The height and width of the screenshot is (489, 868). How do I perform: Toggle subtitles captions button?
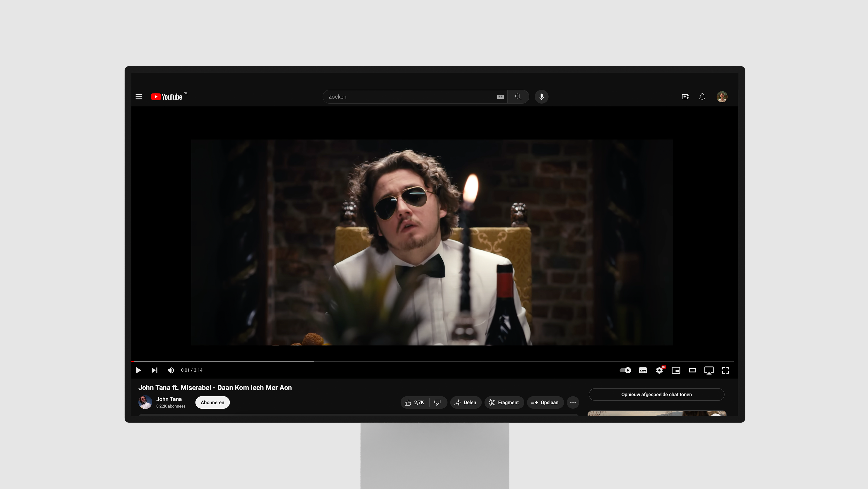pos(643,370)
